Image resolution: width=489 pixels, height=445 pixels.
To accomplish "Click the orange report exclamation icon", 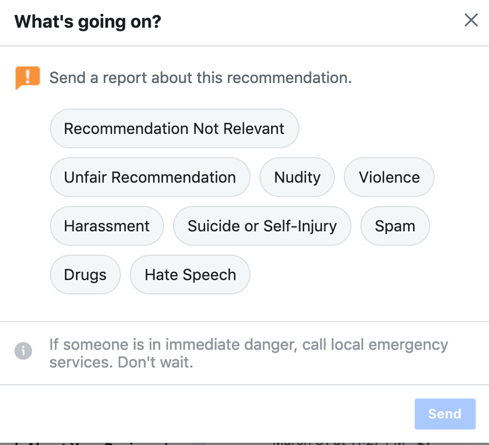I will [x=28, y=78].
